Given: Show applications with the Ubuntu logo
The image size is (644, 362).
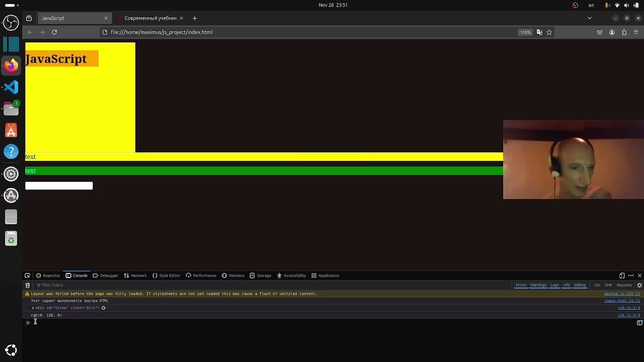Looking at the screenshot, I should point(11,350).
